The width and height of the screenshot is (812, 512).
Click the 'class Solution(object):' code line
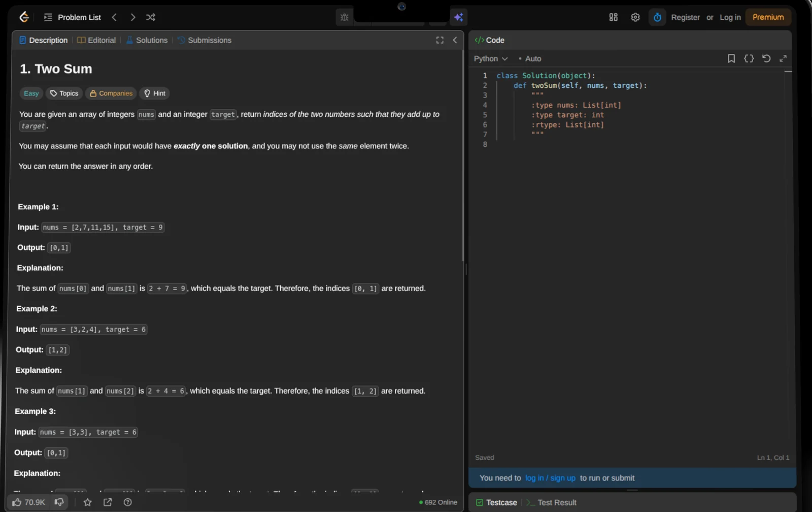pyautogui.click(x=546, y=76)
